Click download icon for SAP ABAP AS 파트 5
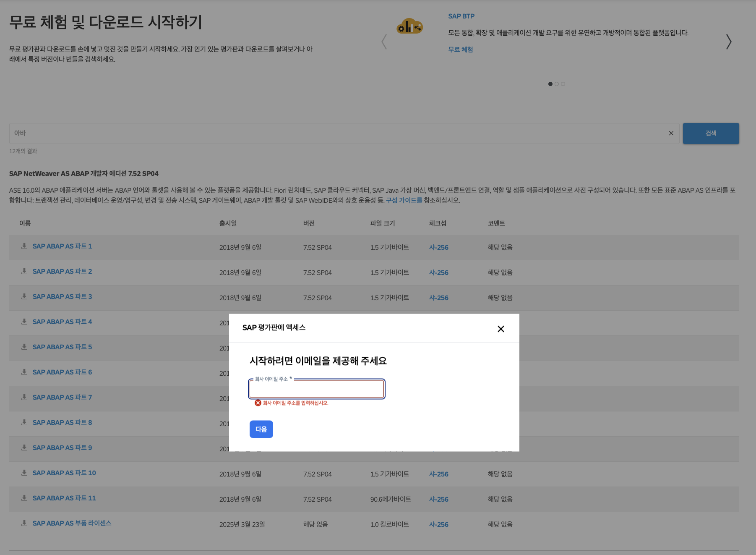The height and width of the screenshot is (555, 756). tap(24, 347)
